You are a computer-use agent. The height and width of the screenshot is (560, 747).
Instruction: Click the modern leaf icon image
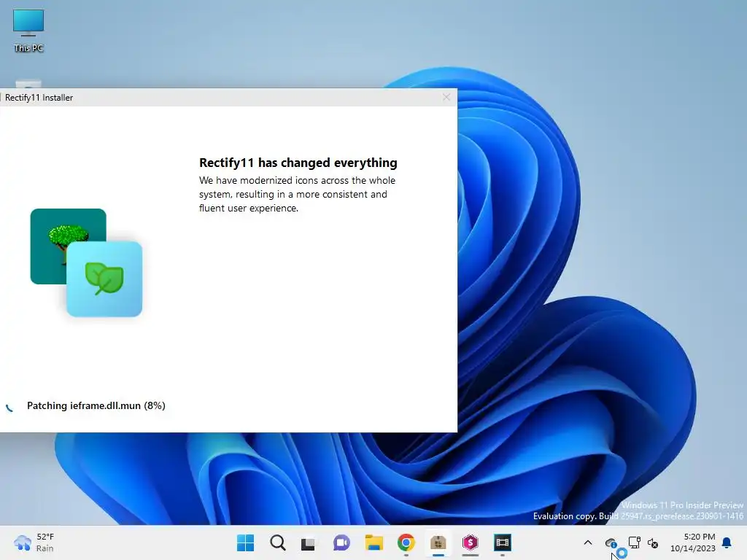coord(104,279)
